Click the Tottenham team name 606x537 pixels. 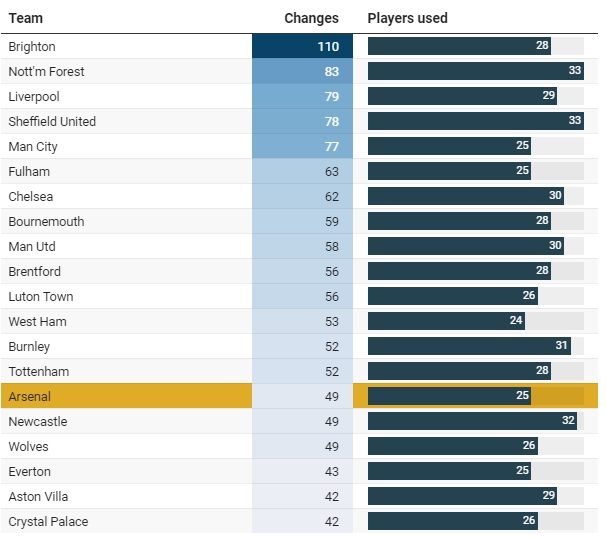[x=40, y=371]
